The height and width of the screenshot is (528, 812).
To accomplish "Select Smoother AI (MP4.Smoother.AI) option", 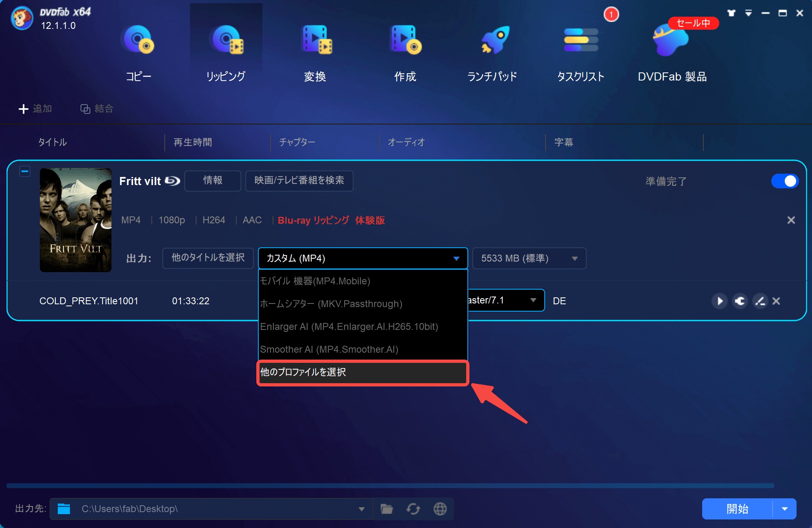I will (363, 349).
